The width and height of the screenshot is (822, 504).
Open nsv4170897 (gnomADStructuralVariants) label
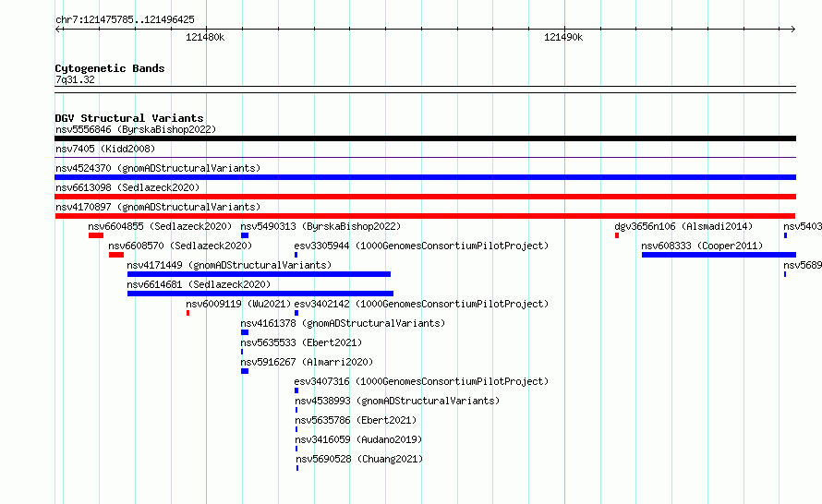point(158,207)
